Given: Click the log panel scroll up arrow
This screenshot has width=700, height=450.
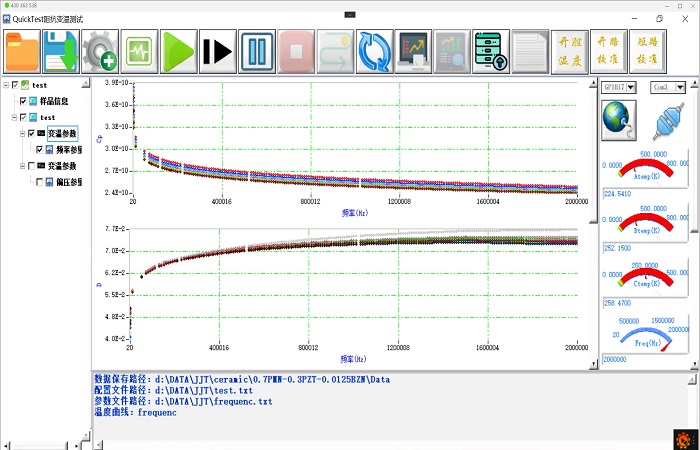Looking at the screenshot, I should pos(692,379).
